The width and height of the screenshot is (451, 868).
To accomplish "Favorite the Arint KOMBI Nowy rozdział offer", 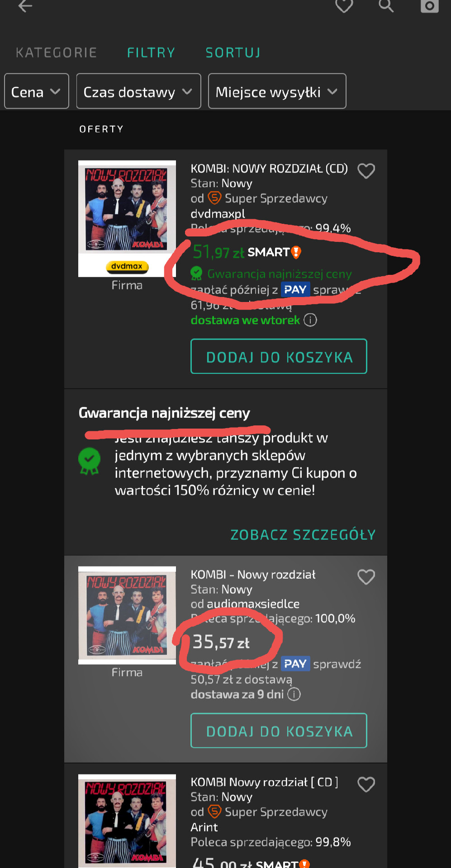I will [x=366, y=784].
